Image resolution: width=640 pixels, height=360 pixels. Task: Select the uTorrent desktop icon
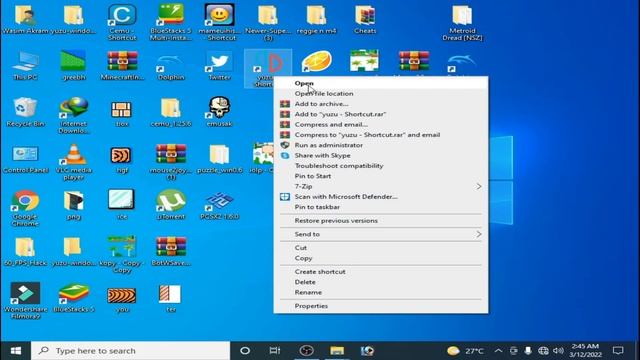[171, 205]
